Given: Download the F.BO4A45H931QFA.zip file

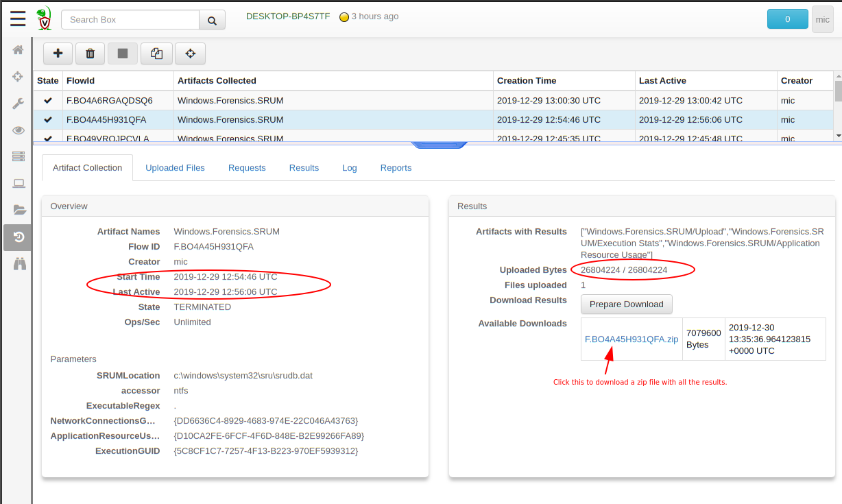Looking at the screenshot, I should pos(631,339).
